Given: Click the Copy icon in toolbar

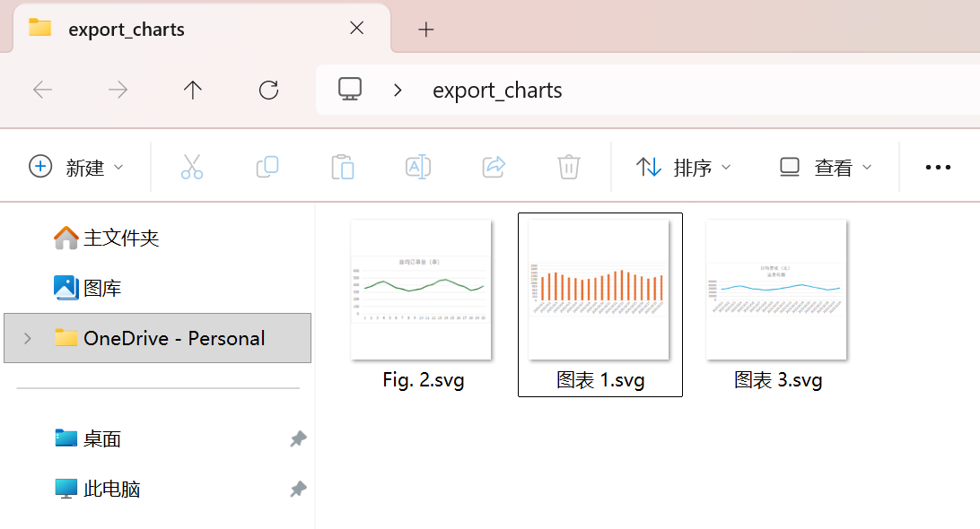Looking at the screenshot, I should click(x=267, y=167).
